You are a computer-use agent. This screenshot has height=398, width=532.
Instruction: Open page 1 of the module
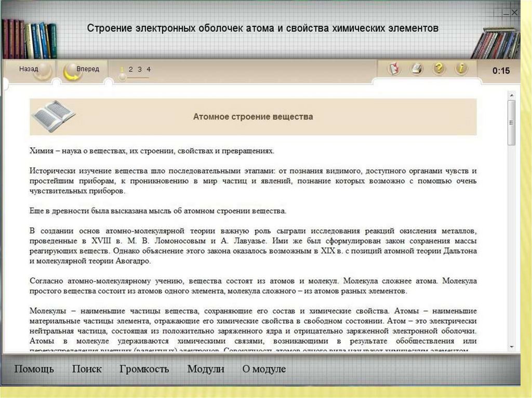pos(122,70)
